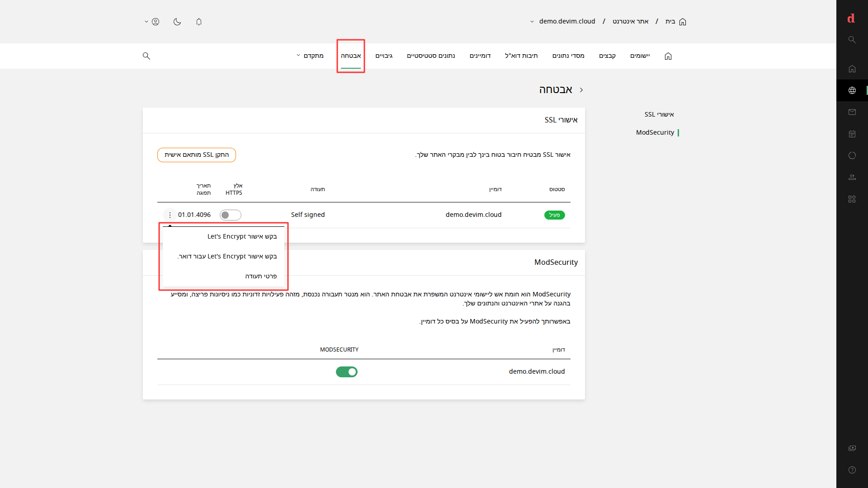868x488 pixels.
Task: Open user account profile icon
Action: coord(156,22)
